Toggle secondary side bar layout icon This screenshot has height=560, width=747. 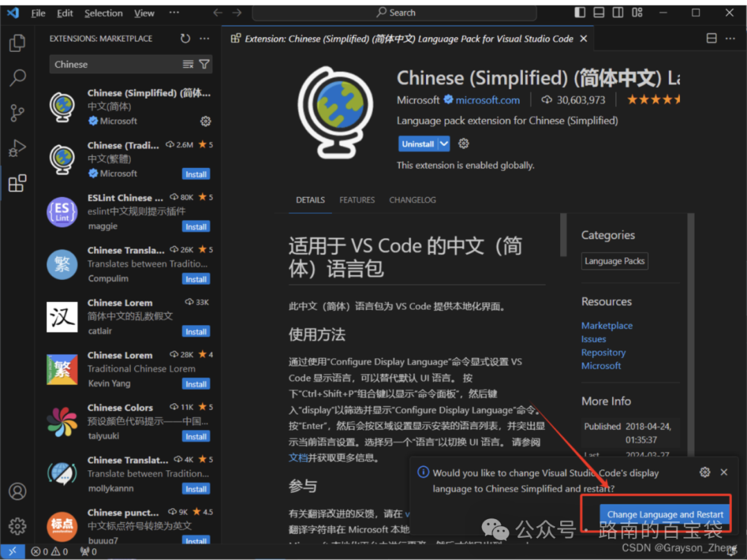(618, 12)
